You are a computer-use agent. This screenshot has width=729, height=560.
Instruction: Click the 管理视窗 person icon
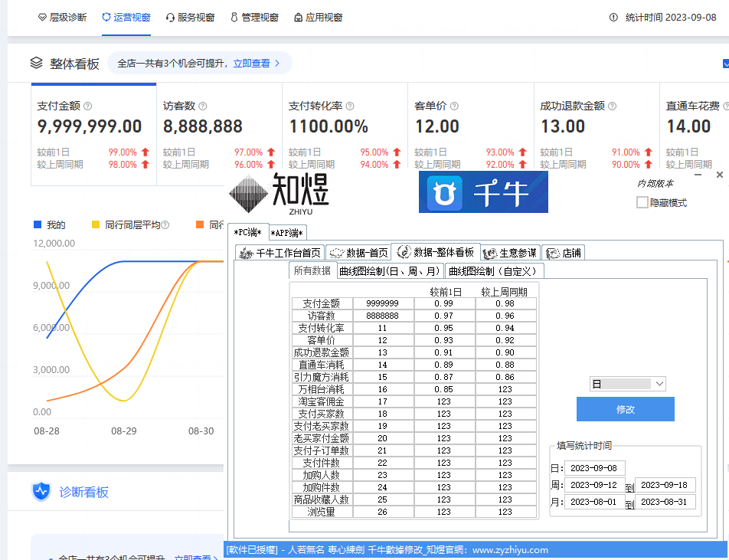pyautogui.click(x=234, y=16)
